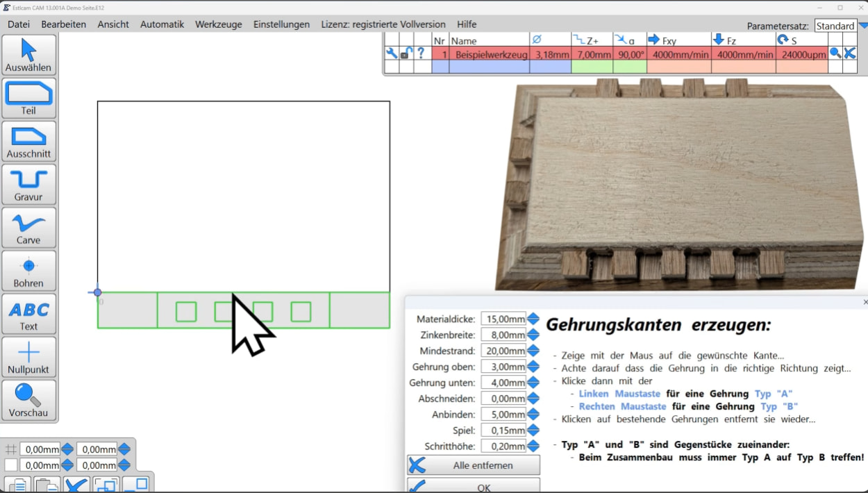Select the Bohren drilling tool
Image resolution: width=868 pixels, height=493 pixels.
coord(28,270)
